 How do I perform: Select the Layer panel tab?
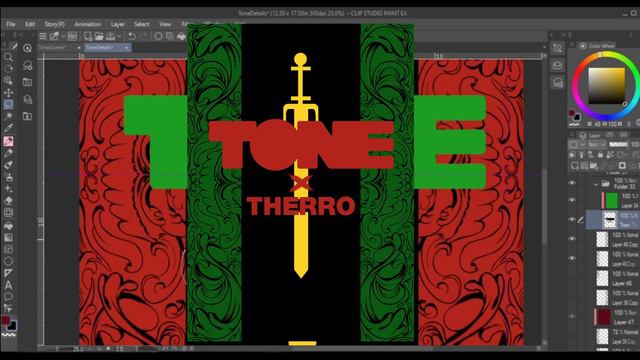[x=591, y=135]
